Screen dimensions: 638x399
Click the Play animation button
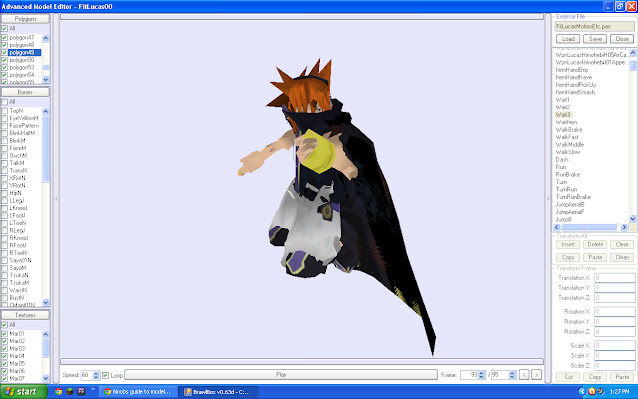point(281,375)
